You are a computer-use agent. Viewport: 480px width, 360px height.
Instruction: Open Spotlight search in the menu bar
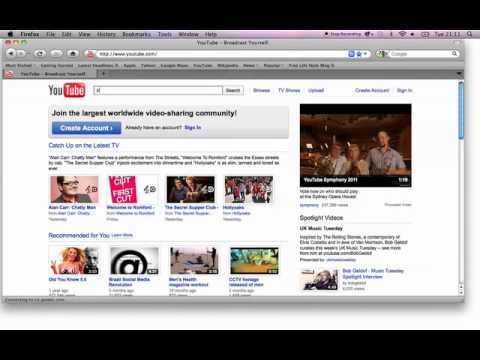pos(469,34)
